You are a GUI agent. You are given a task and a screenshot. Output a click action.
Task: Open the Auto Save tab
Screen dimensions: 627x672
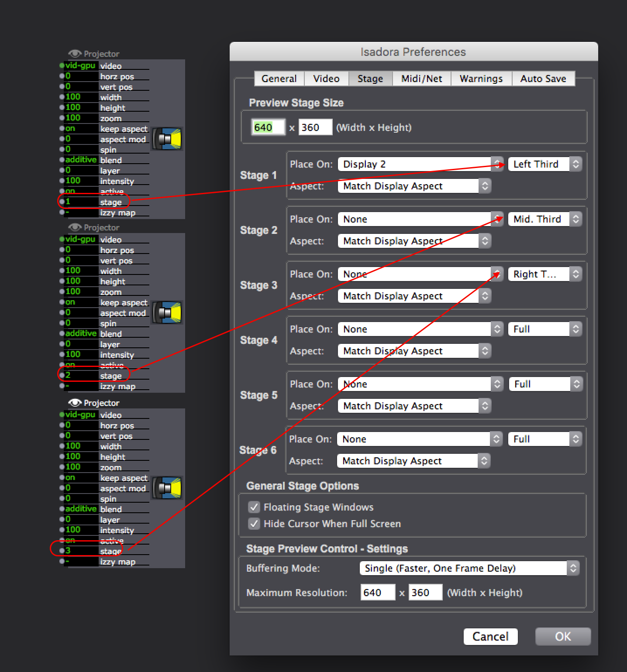(543, 79)
